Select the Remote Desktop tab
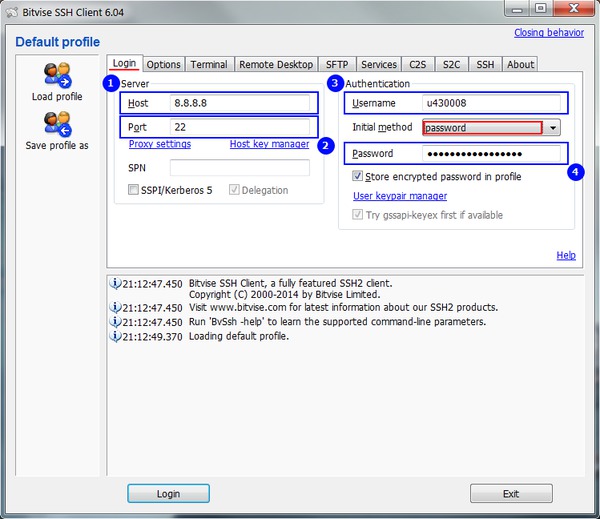This screenshot has height=519, width=600. point(276,65)
